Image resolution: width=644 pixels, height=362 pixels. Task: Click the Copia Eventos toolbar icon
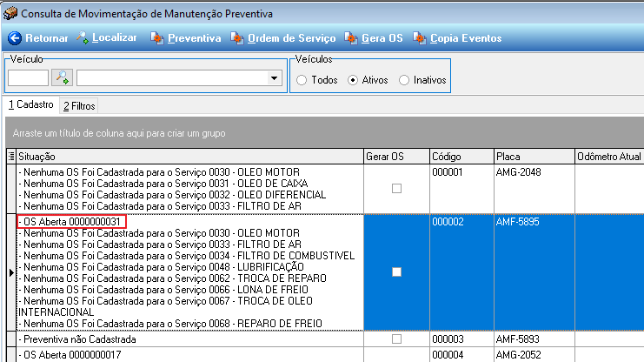click(x=420, y=38)
